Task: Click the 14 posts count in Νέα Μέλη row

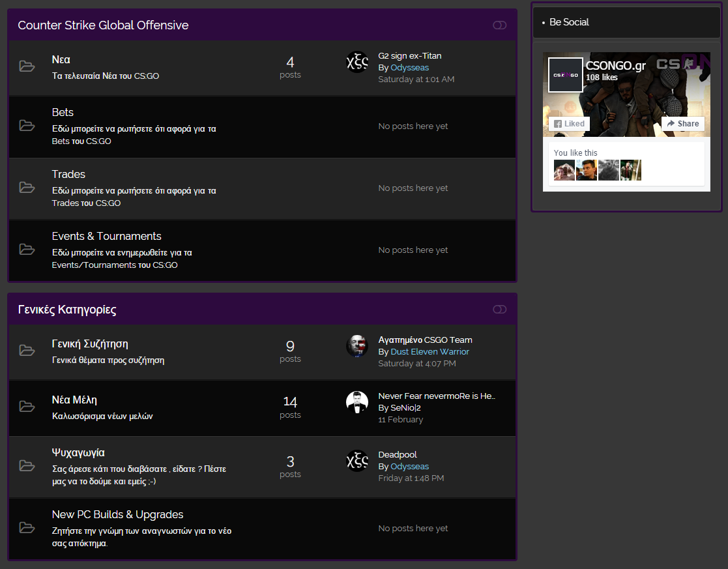Action: tap(290, 407)
